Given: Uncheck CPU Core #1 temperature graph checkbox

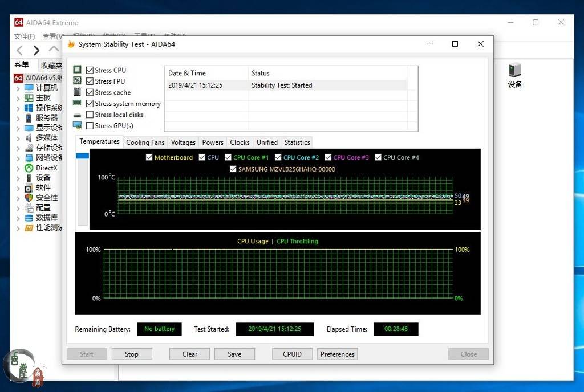Looking at the screenshot, I should pyautogui.click(x=228, y=158).
